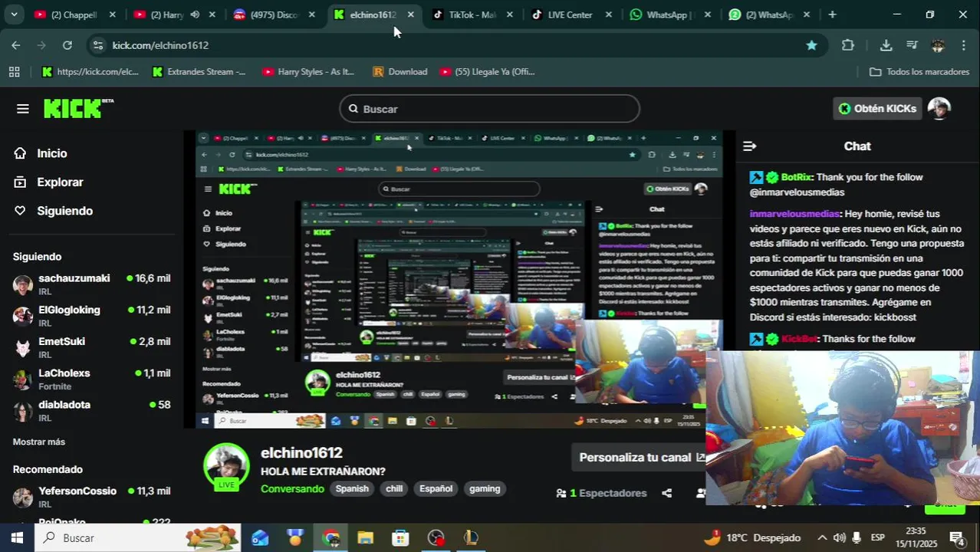
Task: Open Chrome downloads icon
Action: coord(886,45)
